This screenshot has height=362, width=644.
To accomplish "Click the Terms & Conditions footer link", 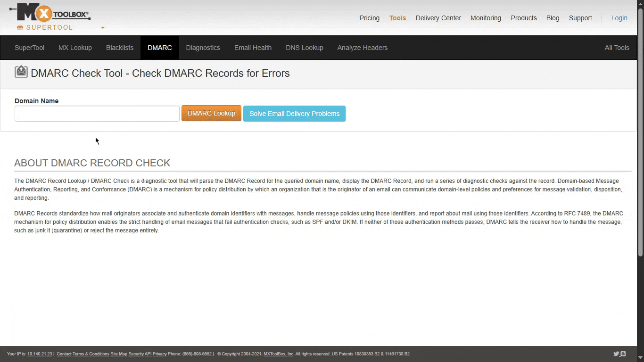I will 91,354.
